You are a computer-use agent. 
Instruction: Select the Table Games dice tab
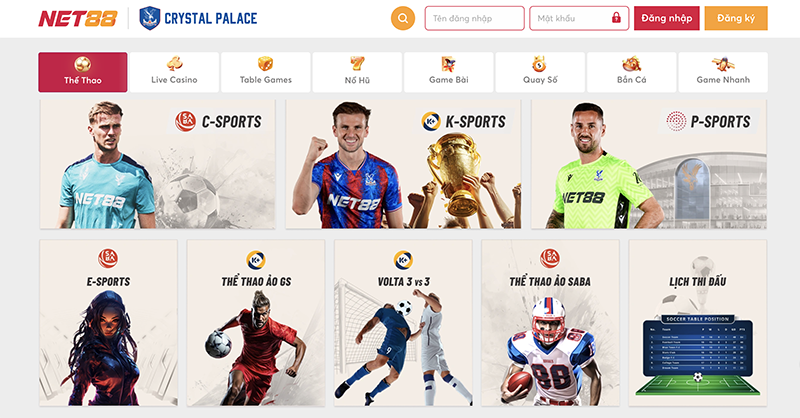click(x=266, y=72)
